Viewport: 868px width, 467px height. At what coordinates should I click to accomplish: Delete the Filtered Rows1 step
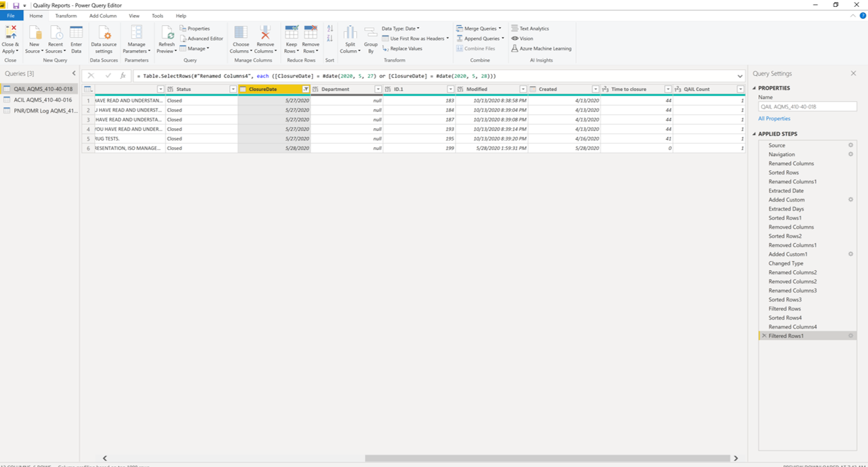pyautogui.click(x=764, y=336)
